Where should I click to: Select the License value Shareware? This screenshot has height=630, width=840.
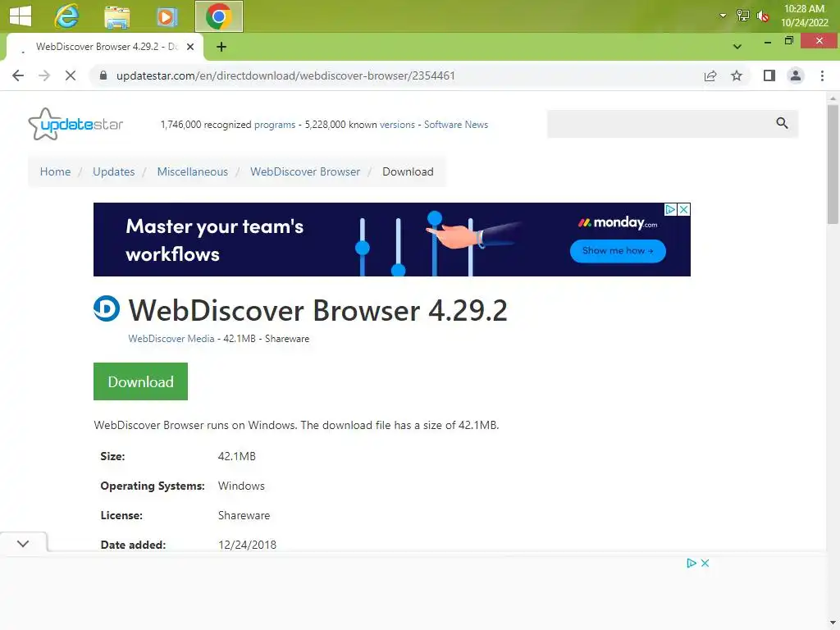pyautogui.click(x=244, y=515)
